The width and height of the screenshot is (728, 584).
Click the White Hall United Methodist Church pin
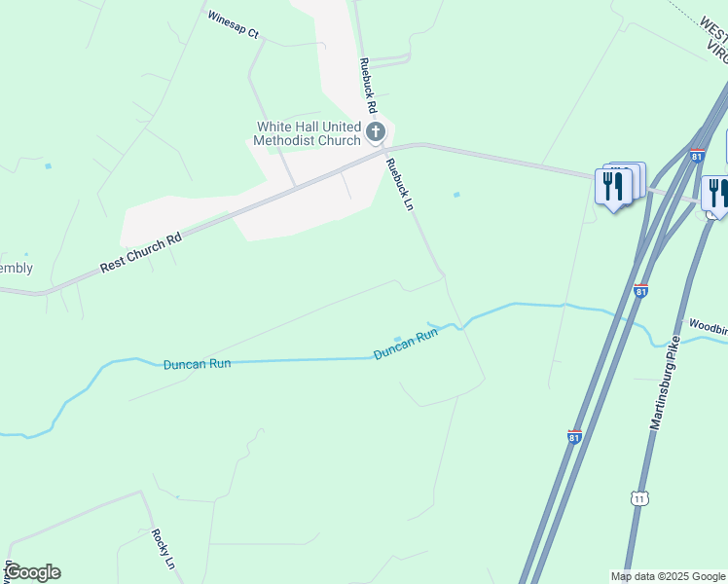(x=376, y=131)
